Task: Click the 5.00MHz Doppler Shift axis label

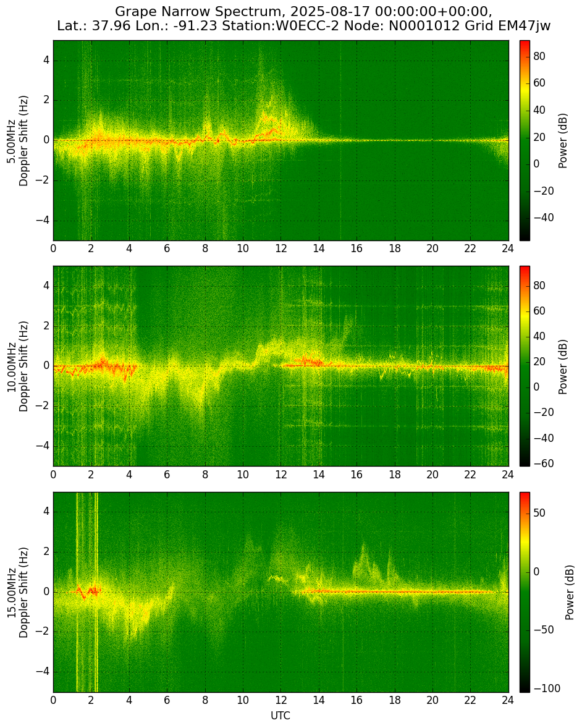Action: (x=18, y=141)
